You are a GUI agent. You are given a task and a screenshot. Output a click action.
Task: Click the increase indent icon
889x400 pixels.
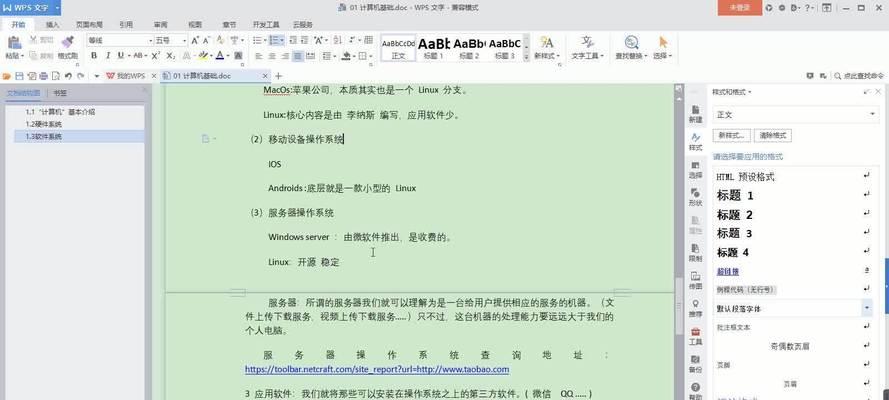(x=305, y=40)
